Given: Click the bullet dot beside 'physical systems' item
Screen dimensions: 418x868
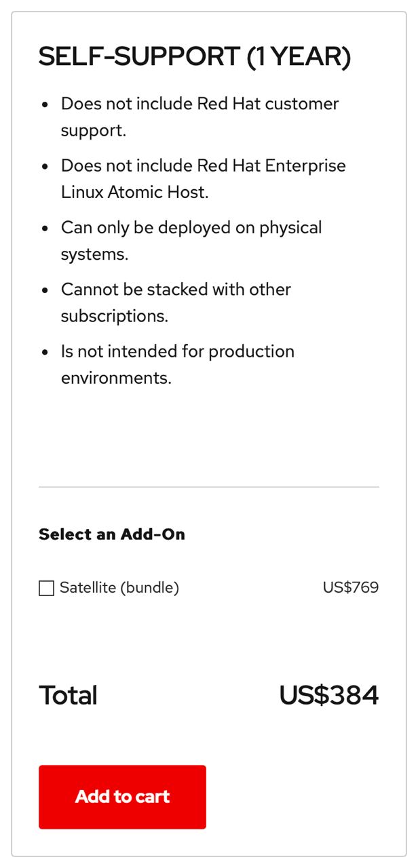Looking at the screenshot, I should click(45, 229).
